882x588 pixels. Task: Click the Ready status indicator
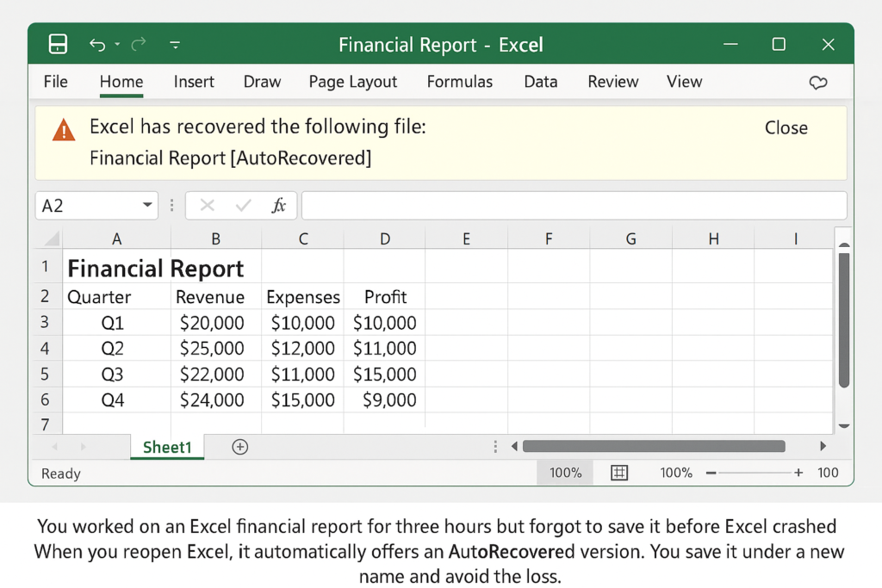[61, 473]
